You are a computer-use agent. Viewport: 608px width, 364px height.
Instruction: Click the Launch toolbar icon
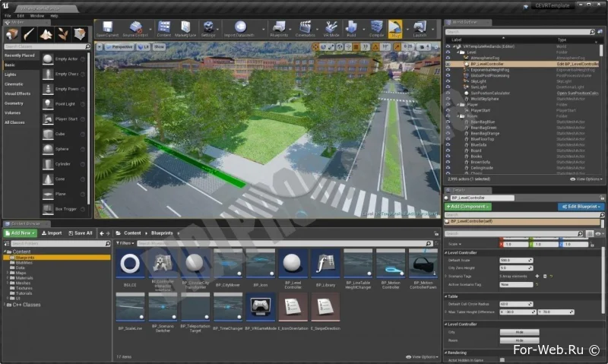pos(420,27)
